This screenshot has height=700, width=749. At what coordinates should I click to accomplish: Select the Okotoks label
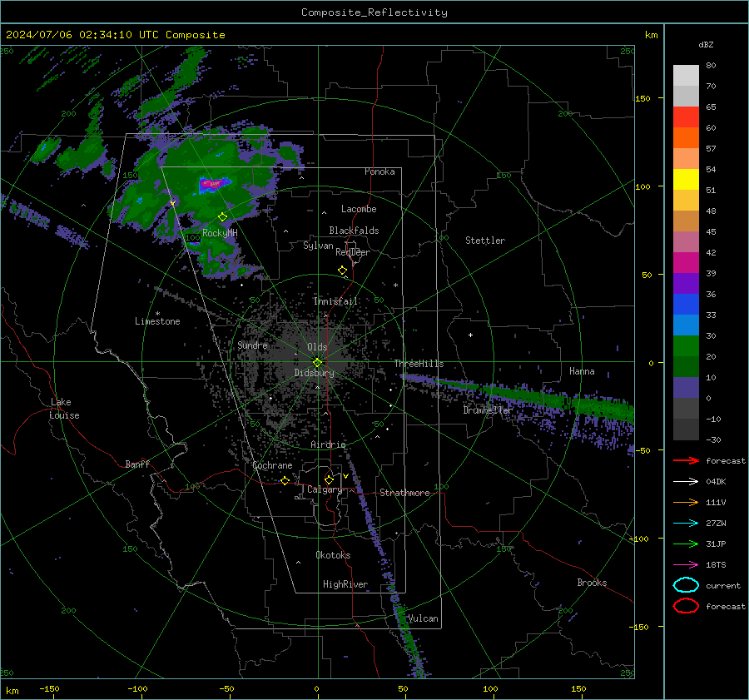tap(333, 555)
